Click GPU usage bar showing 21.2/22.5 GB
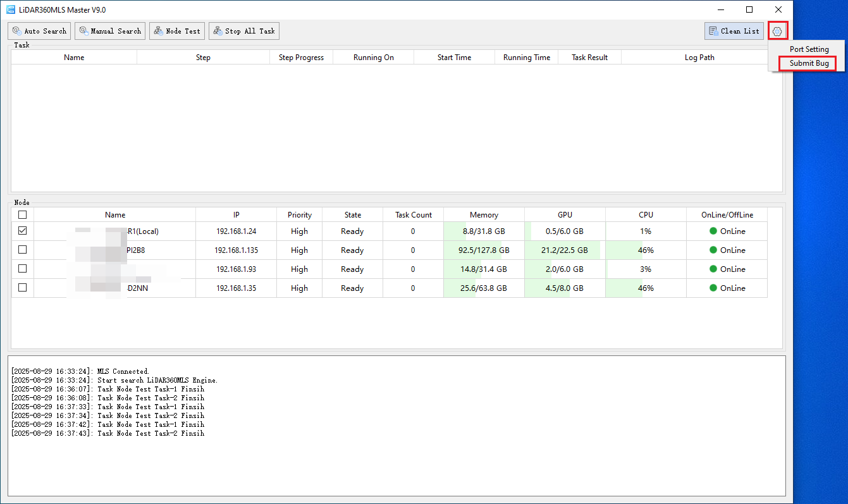Screen dimensions: 848x504 tap(565, 250)
